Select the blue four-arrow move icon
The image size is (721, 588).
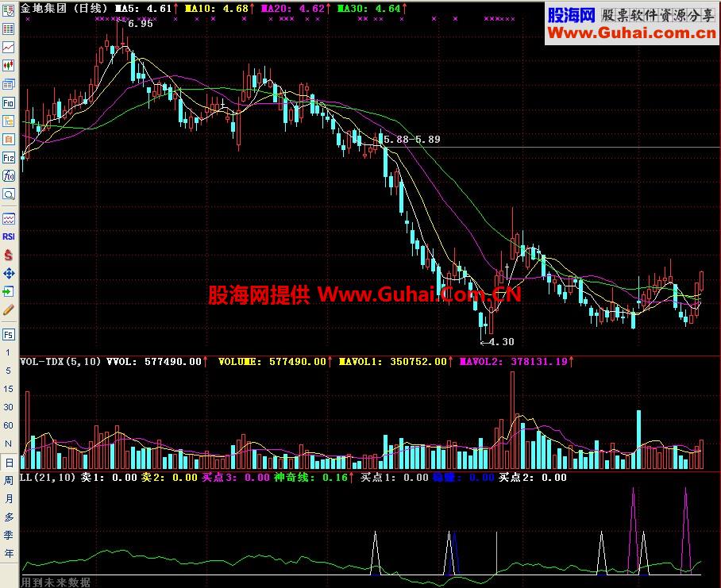click(8, 273)
